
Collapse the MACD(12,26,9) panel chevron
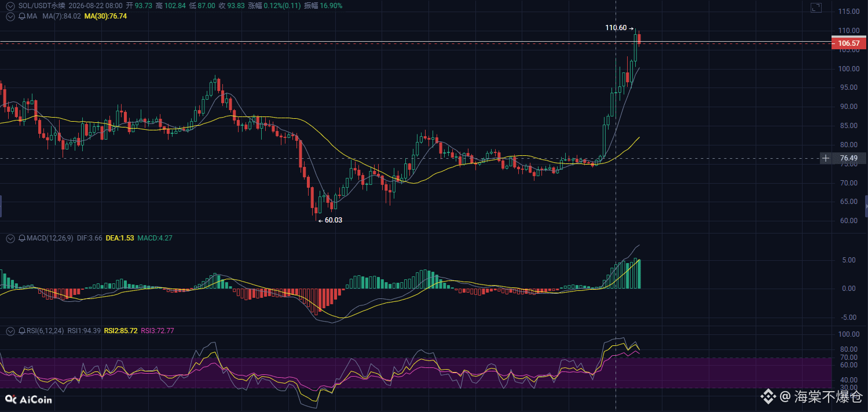10,238
